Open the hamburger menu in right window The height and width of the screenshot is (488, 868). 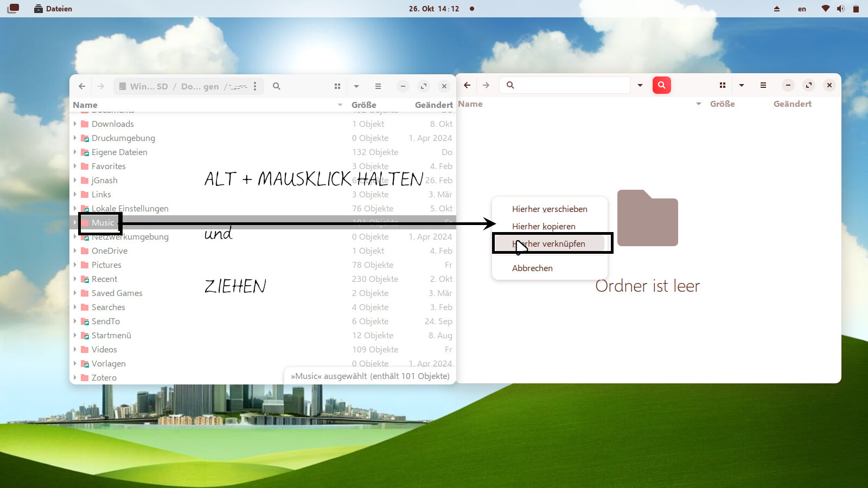coord(763,85)
